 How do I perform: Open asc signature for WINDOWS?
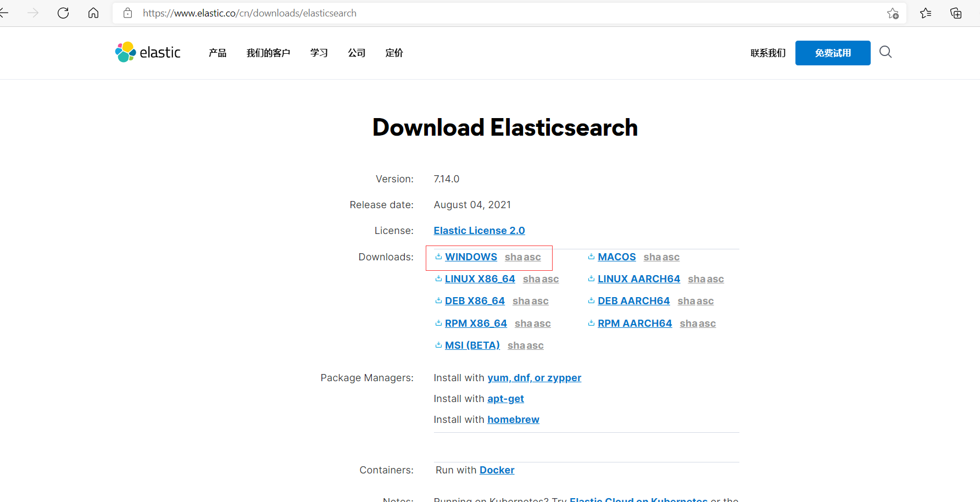(532, 257)
